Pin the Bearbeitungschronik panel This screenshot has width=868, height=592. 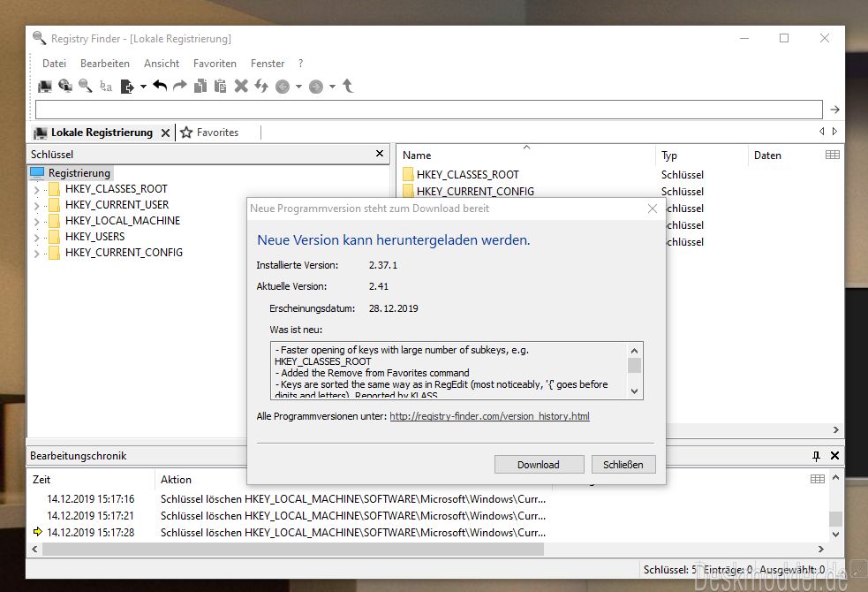pyautogui.click(x=816, y=456)
